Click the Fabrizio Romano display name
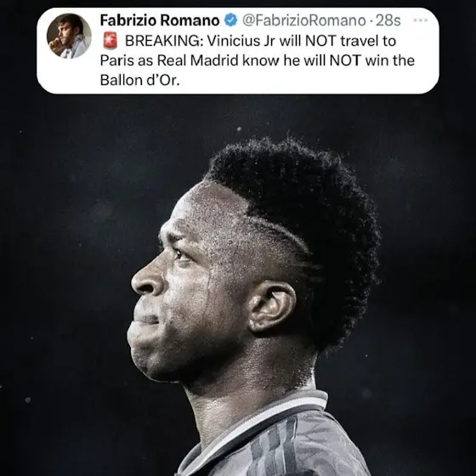The height and width of the screenshot is (476, 476). click(160, 20)
